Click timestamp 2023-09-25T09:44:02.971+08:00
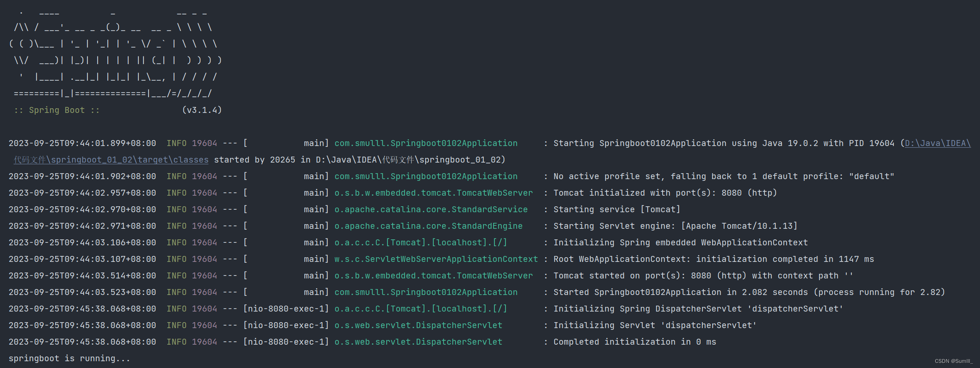 (82, 226)
